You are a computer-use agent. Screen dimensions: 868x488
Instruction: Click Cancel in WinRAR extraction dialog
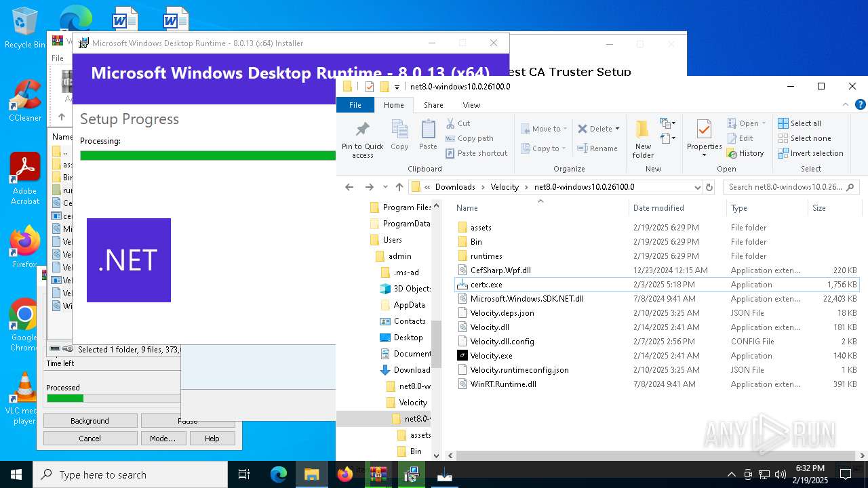click(x=90, y=439)
